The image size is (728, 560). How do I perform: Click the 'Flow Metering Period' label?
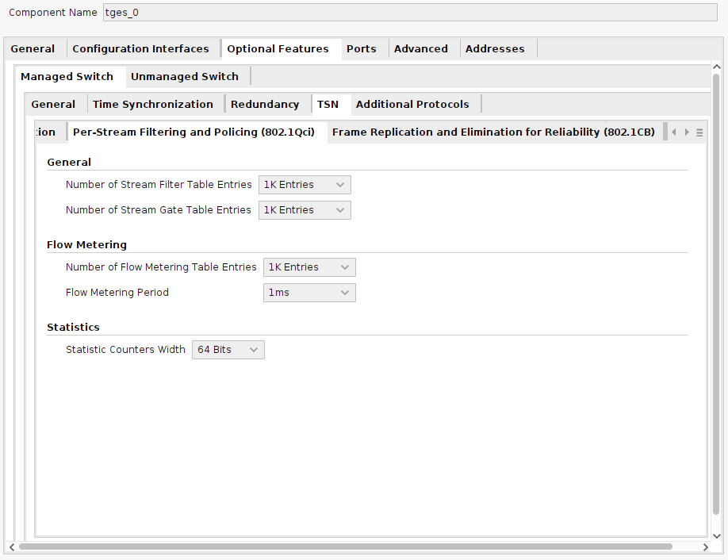click(x=117, y=293)
